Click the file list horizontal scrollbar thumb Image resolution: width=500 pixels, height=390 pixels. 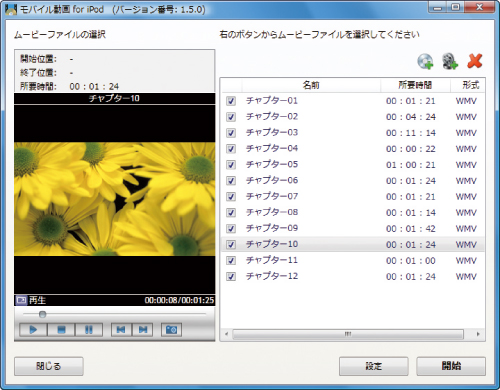[x=348, y=334]
